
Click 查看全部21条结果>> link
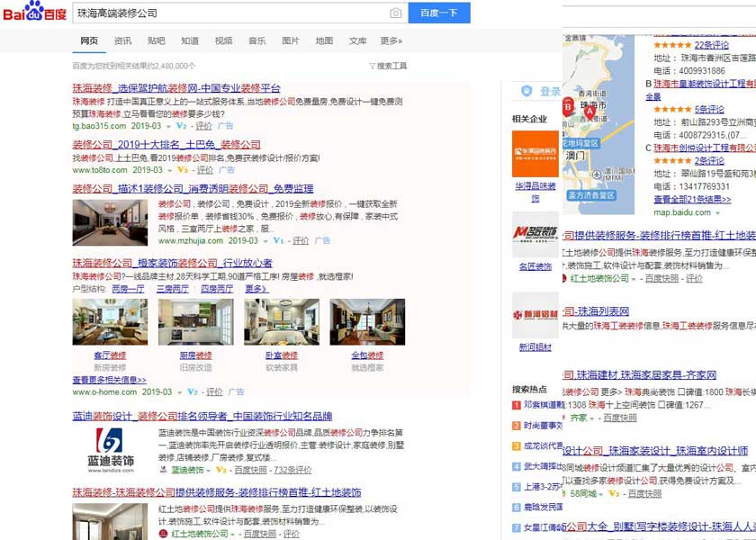coord(692,199)
